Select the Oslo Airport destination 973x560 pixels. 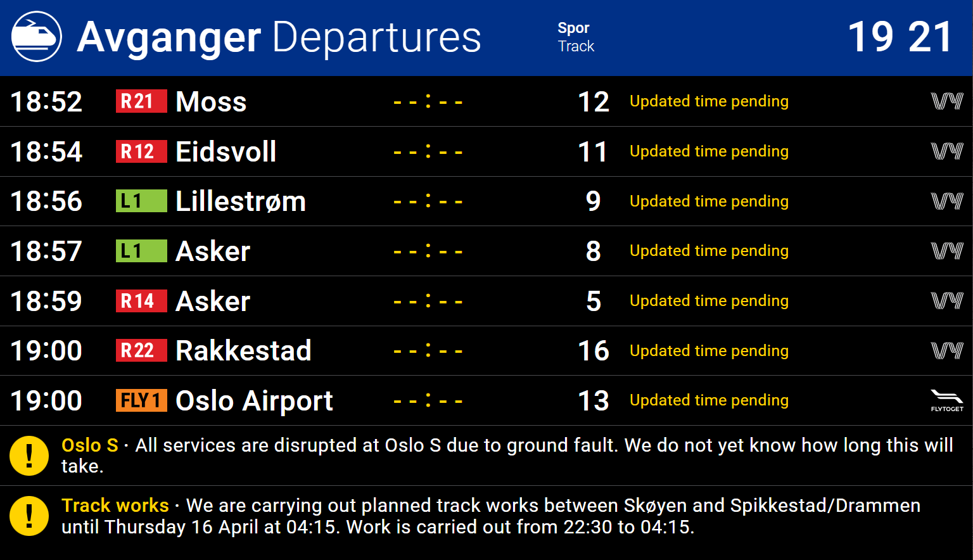click(x=254, y=400)
